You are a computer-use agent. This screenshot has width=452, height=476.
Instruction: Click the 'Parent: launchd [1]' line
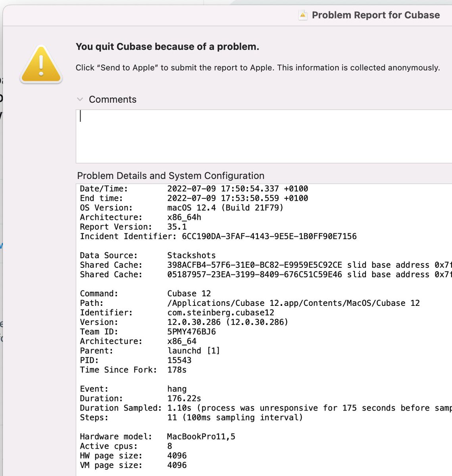click(150, 351)
